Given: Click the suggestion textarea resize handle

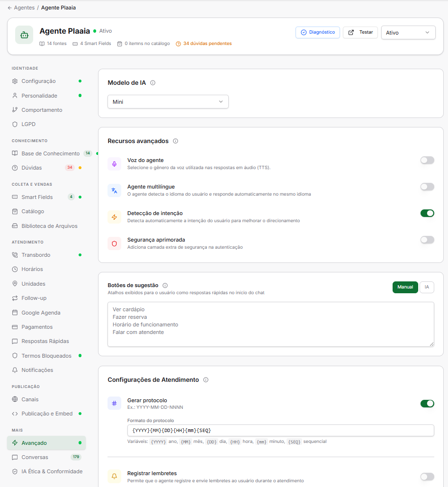Looking at the screenshot, I should (431, 344).
